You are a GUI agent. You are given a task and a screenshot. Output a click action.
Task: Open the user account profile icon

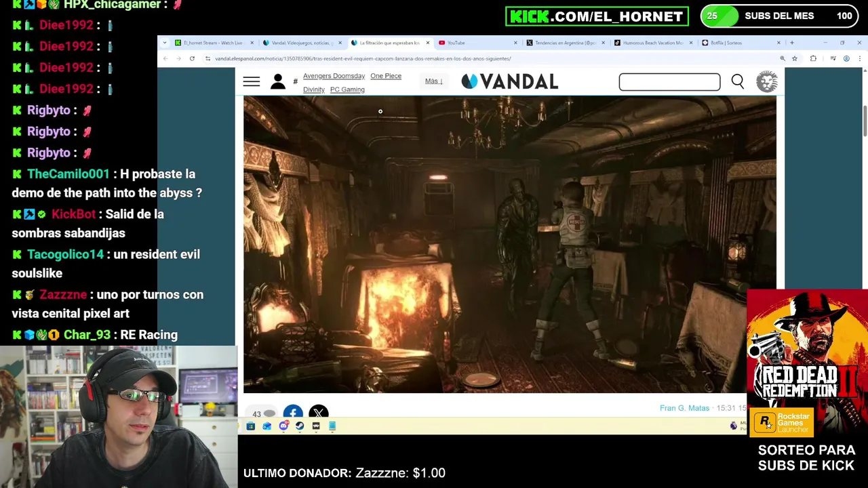(278, 82)
